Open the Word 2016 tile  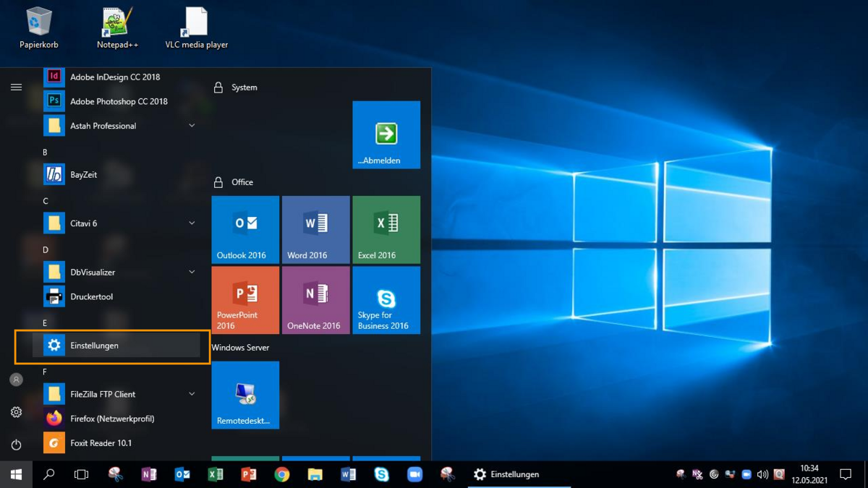(x=316, y=230)
